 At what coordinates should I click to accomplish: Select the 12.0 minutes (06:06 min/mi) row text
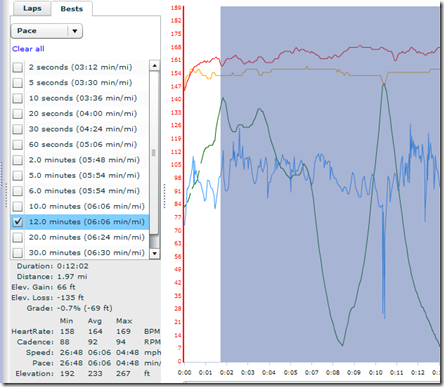coord(87,222)
